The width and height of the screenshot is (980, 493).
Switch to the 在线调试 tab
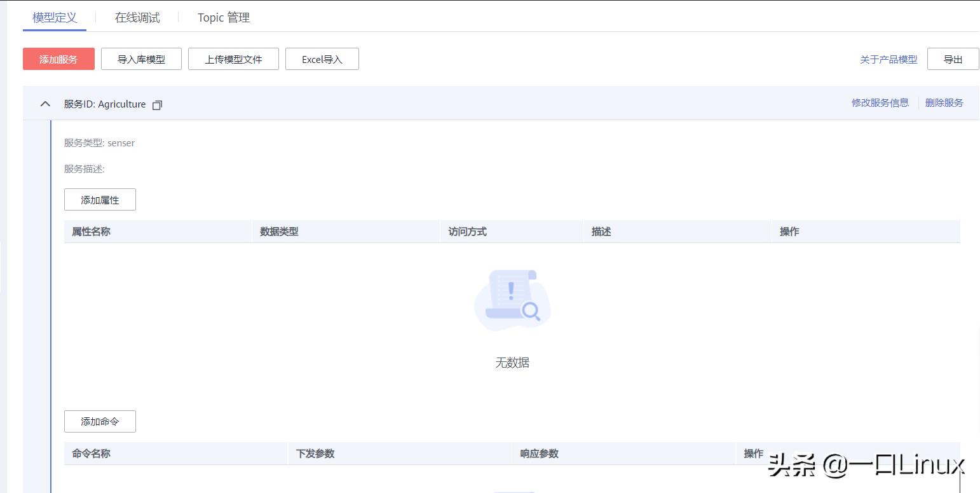[x=137, y=17]
